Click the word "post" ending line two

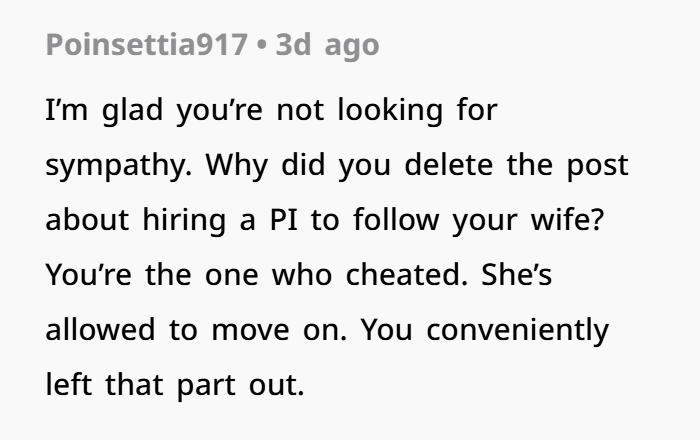[600, 166]
